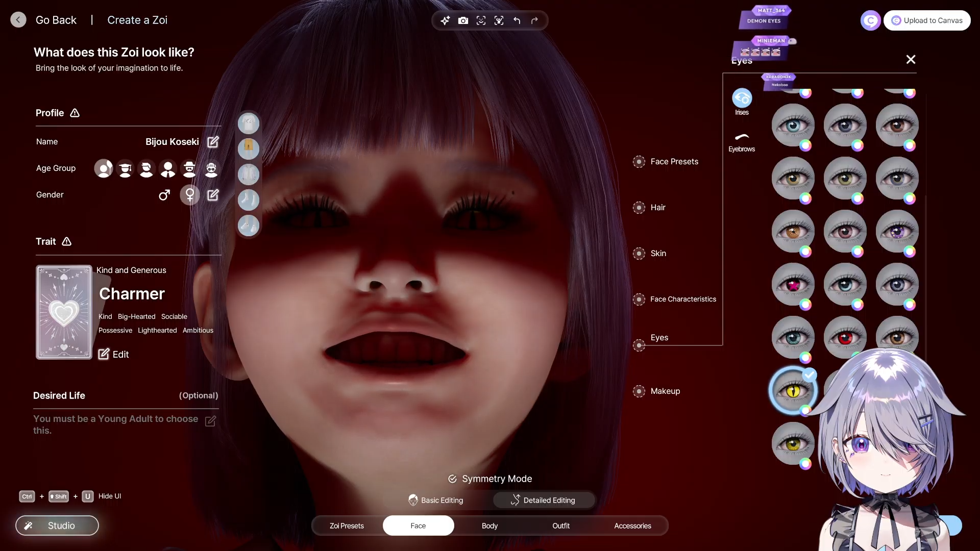Open the Accessories tab
Viewport: 980px width, 551px height.
[x=632, y=525]
